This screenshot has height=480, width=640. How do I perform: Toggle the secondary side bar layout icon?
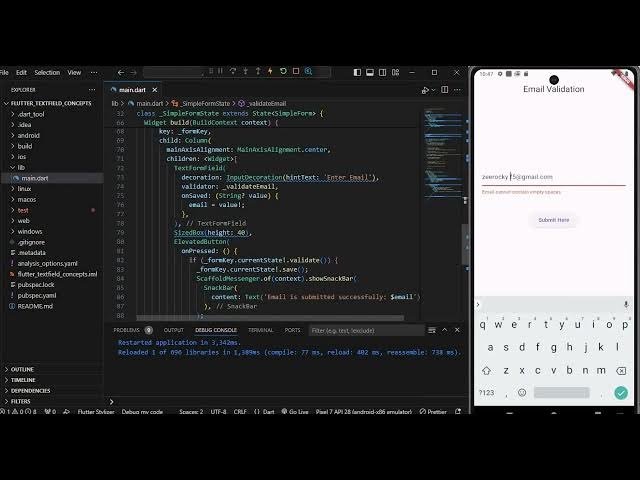382,72
